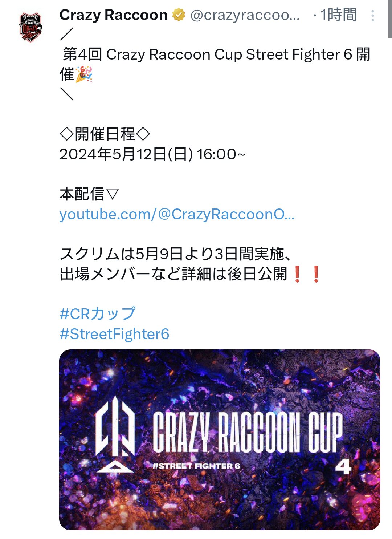Open the #CRカップ hashtag
This screenshot has width=392, height=539.
click(x=97, y=313)
